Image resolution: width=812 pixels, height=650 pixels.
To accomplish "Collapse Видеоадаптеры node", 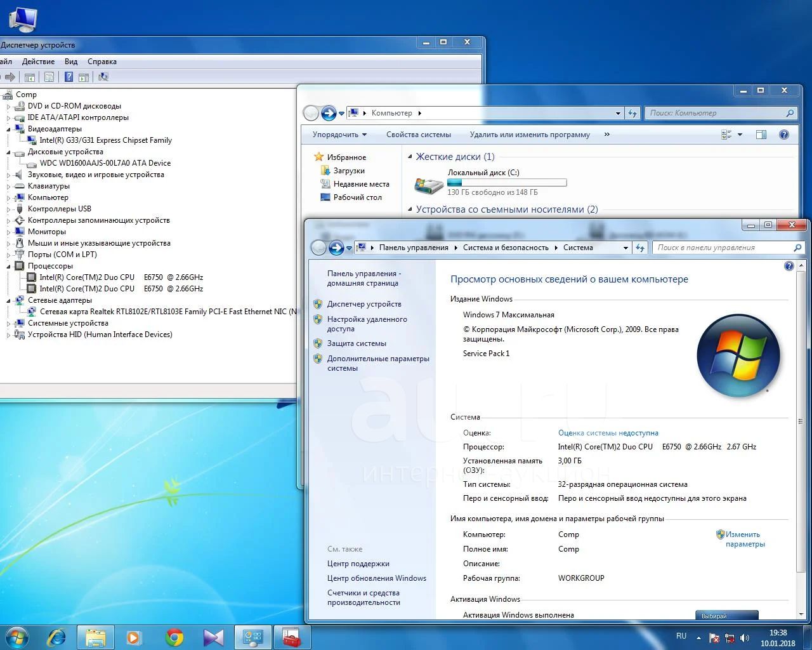I will [x=8, y=129].
